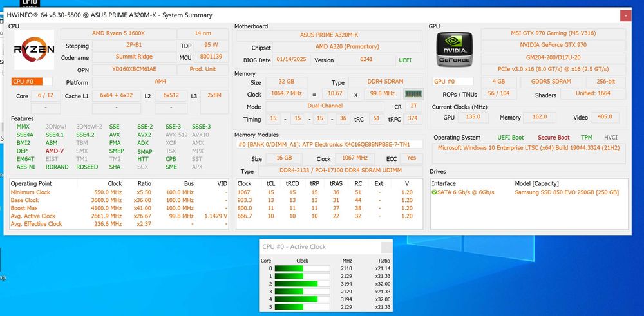644x316 pixels.
Task: Select the Samsung SSD 850 EVO 250GB drive row
Action: click(x=529, y=192)
